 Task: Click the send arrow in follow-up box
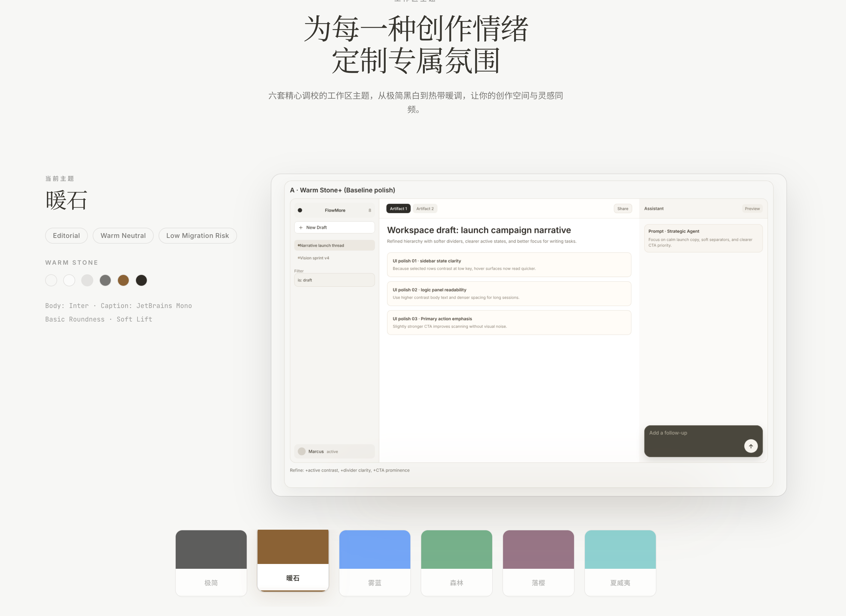751,446
